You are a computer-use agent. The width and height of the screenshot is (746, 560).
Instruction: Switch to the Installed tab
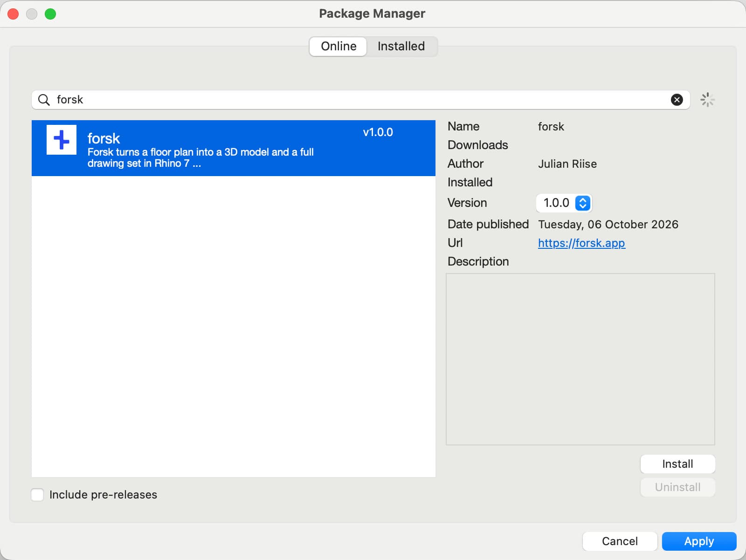click(x=401, y=46)
